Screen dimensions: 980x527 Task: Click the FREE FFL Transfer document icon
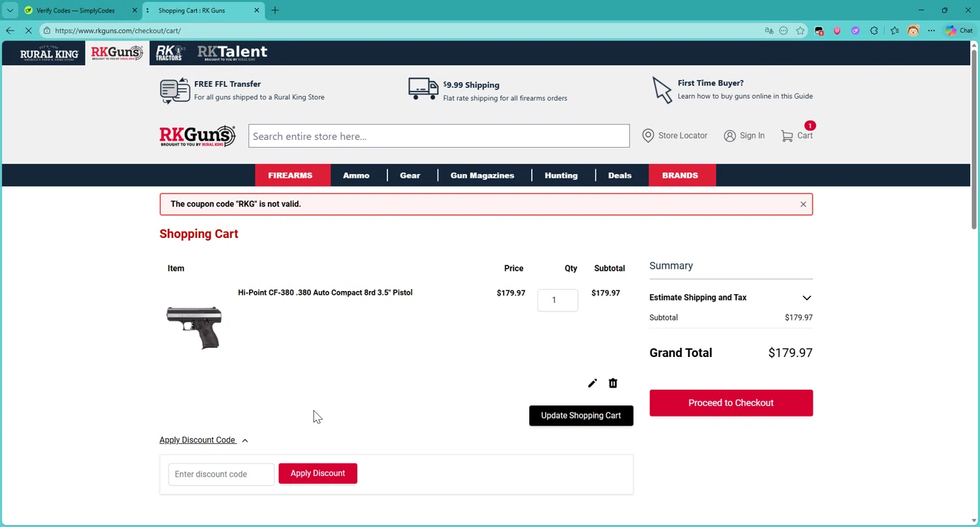click(x=174, y=91)
